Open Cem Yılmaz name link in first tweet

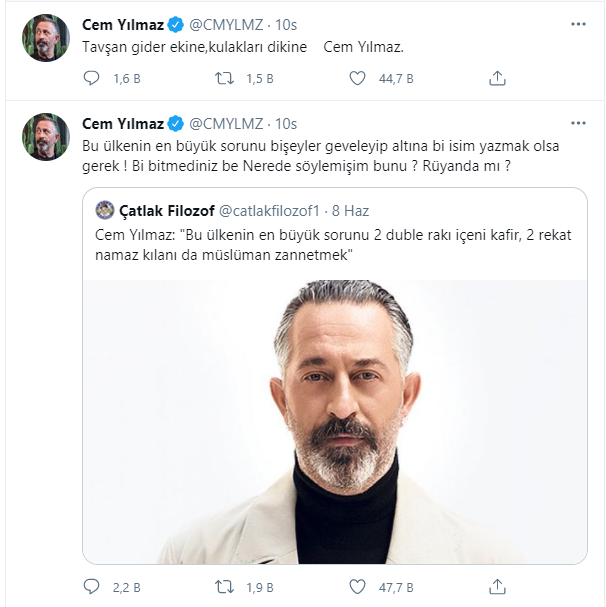point(123,25)
